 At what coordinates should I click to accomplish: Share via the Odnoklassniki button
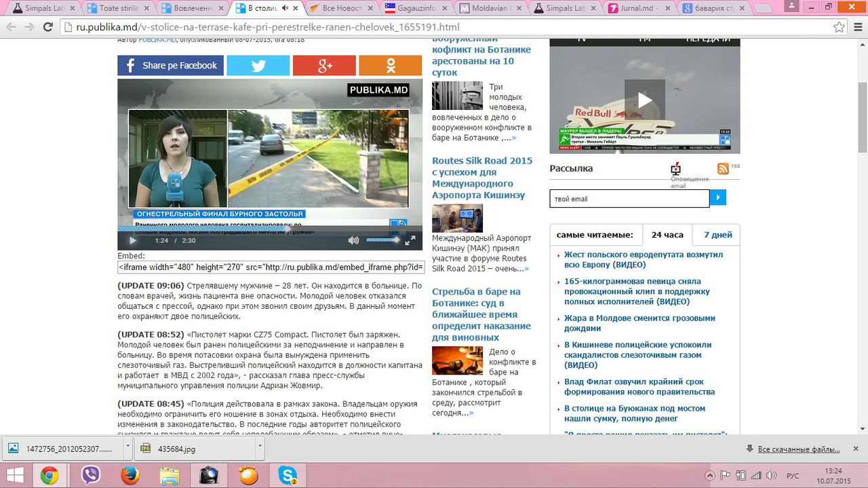(x=391, y=65)
